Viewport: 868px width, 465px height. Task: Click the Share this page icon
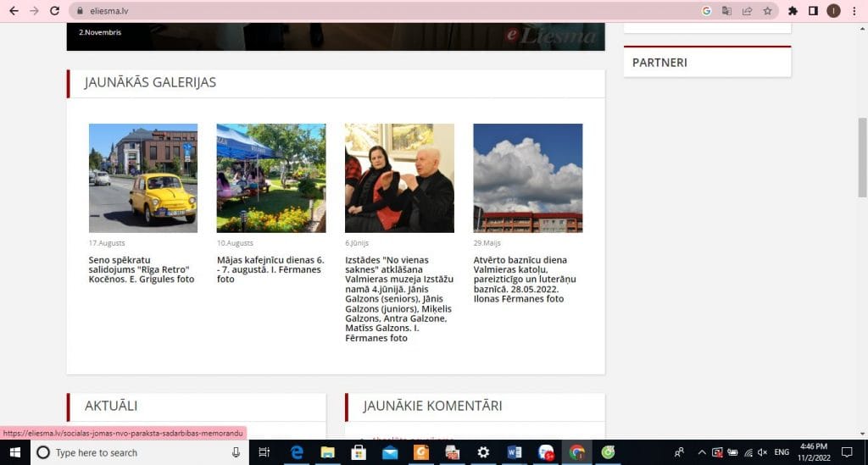click(747, 11)
